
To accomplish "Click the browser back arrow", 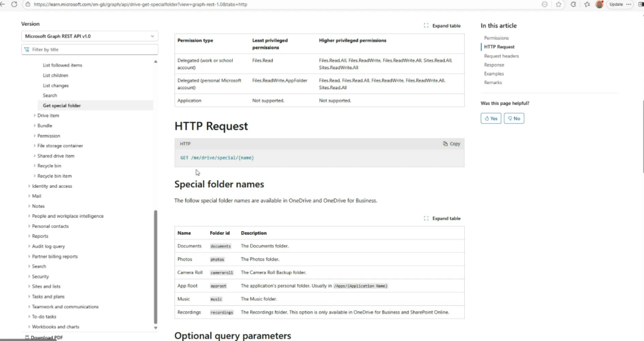I will [3, 4].
